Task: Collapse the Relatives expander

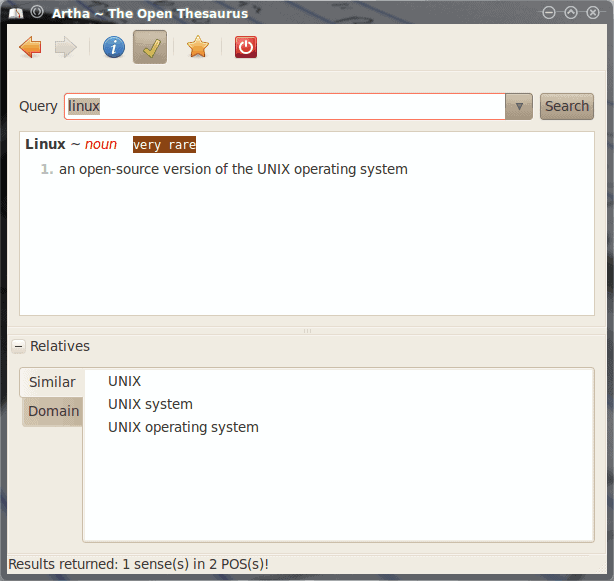Action: pos(18,346)
